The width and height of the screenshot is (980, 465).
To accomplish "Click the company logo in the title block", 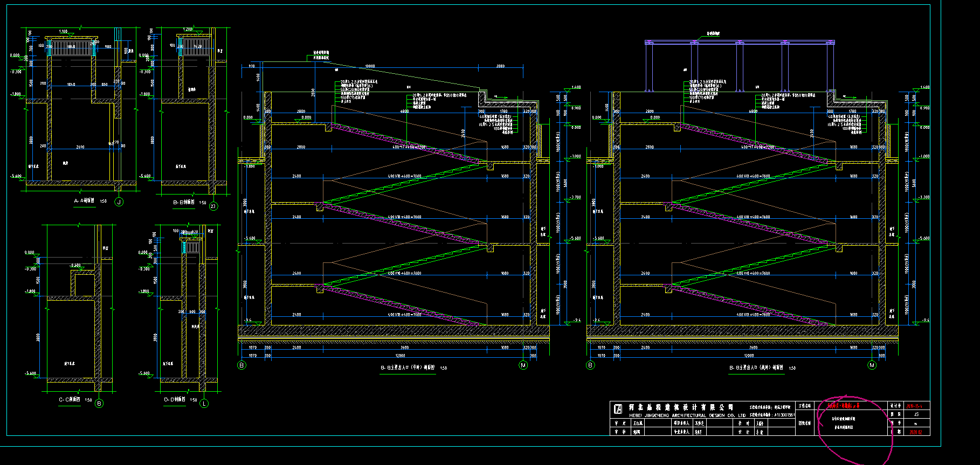I will click(x=618, y=410).
